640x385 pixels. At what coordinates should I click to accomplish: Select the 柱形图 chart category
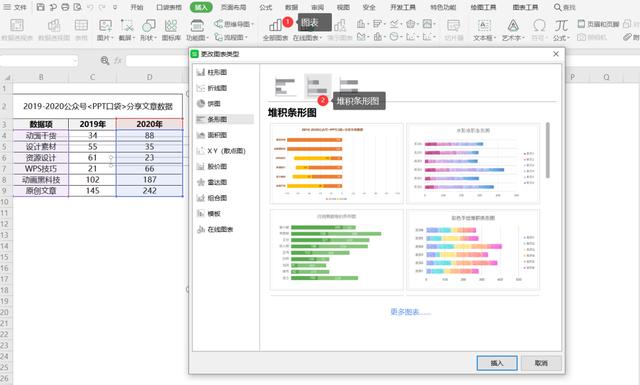(x=212, y=72)
